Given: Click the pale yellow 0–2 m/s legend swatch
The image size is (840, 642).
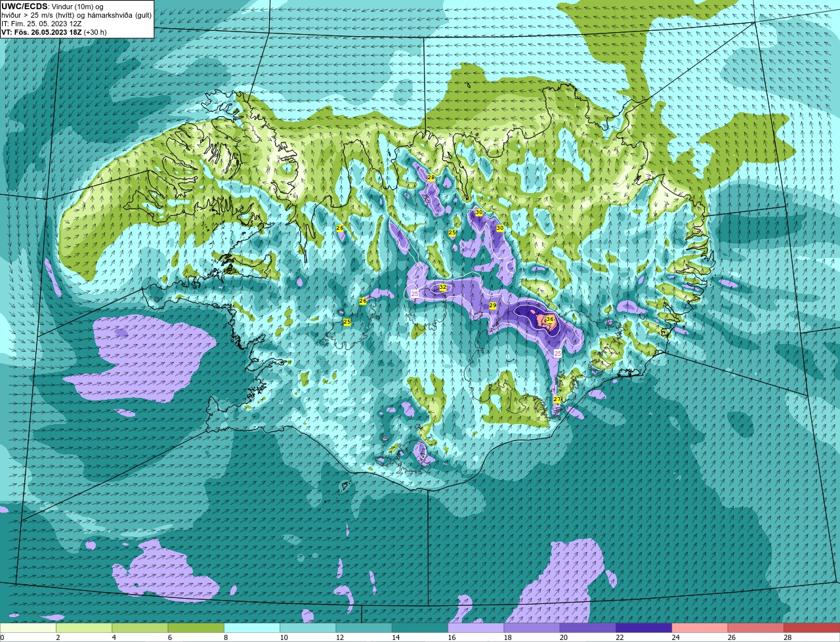Looking at the screenshot, I should (28, 628).
